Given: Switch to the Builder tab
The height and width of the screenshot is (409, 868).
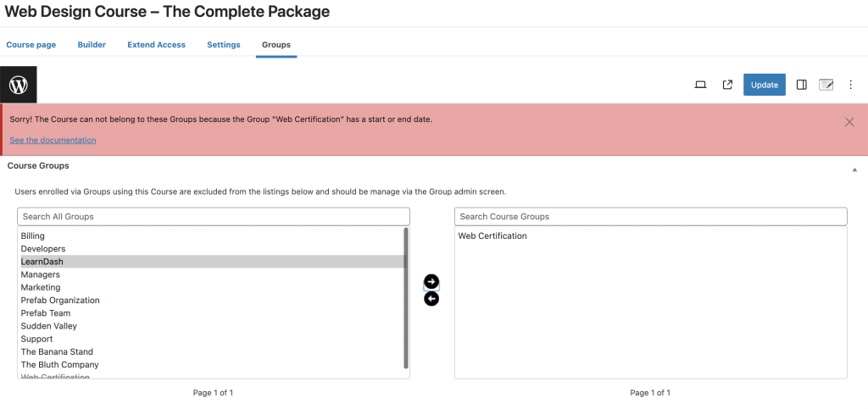Looking at the screenshot, I should tap(92, 45).
